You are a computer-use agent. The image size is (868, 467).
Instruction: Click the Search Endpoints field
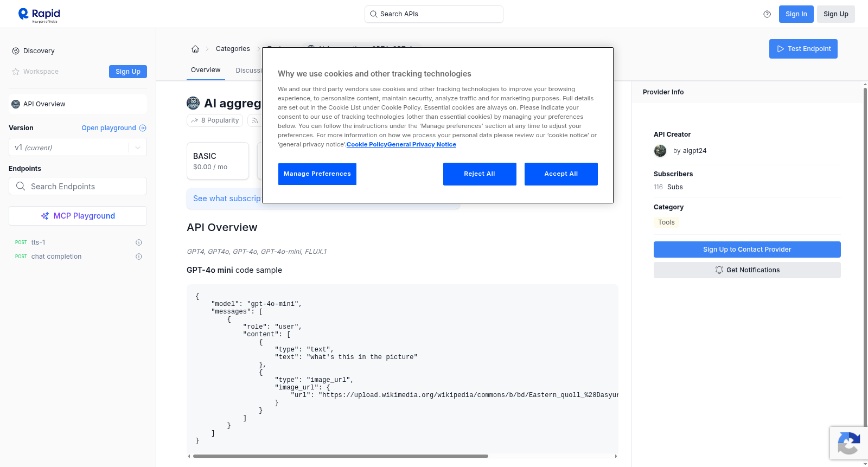[x=78, y=186]
